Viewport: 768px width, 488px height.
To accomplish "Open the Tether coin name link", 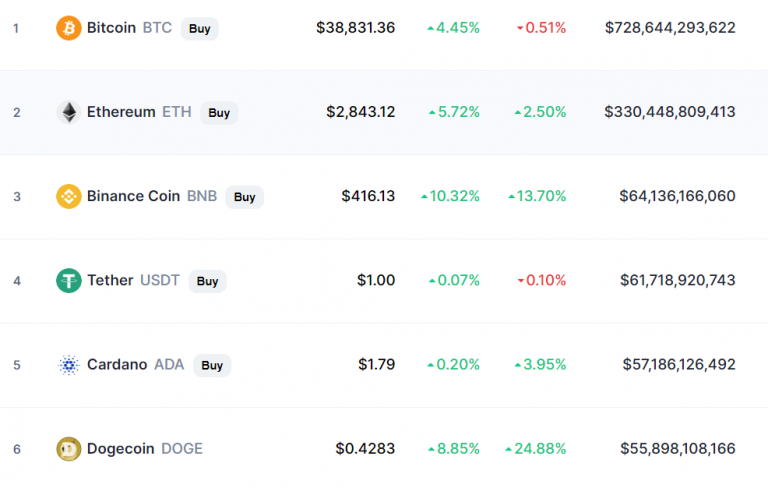I will pos(110,281).
